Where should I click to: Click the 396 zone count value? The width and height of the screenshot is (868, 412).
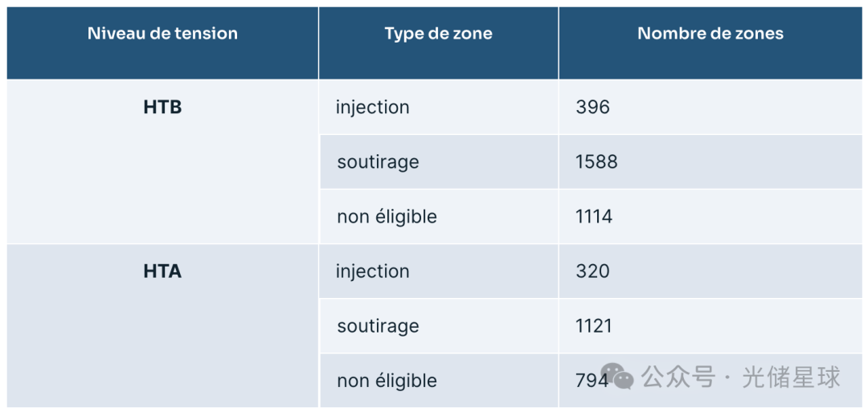592,108
